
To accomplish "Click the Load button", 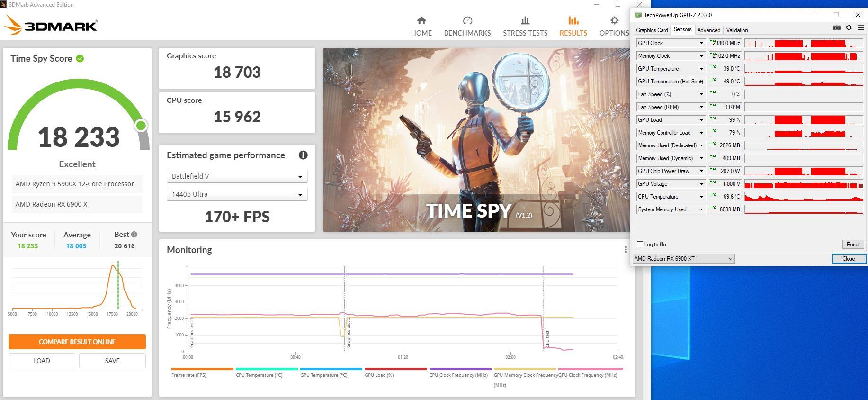I will coord(42,360).
